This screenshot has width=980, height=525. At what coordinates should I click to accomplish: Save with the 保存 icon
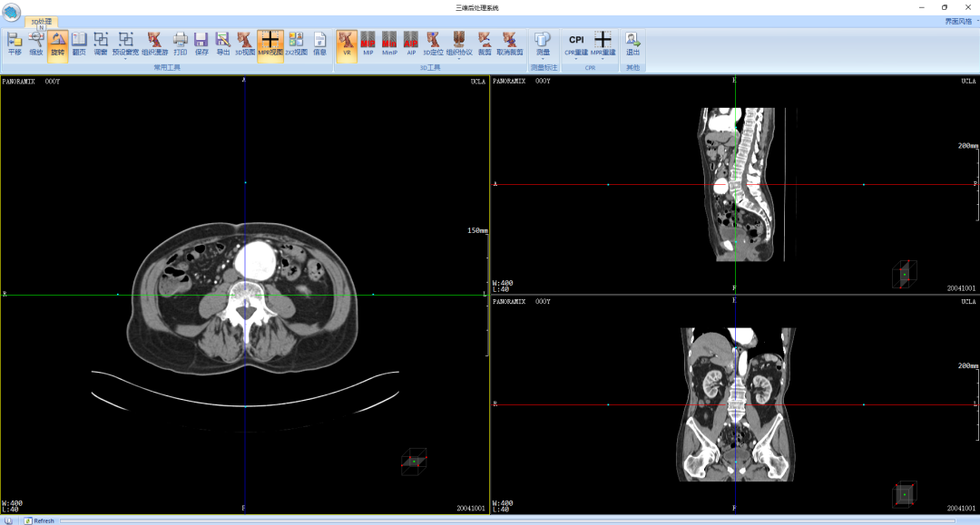pyautogui.click(x=201, y=44)
